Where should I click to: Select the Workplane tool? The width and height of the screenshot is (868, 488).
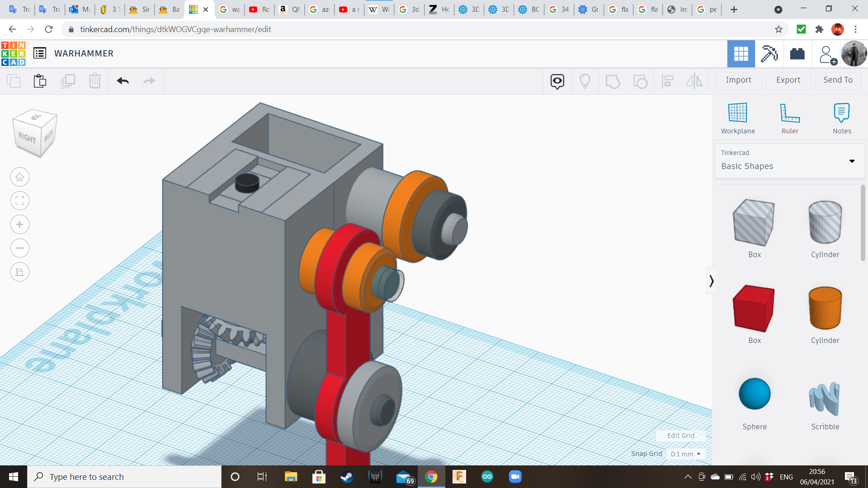tap(738, 117)
